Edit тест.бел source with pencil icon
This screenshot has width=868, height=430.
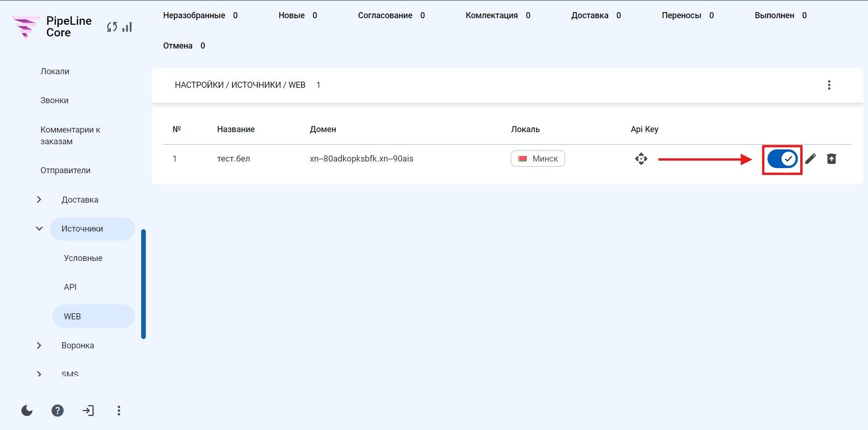(811, 159)
